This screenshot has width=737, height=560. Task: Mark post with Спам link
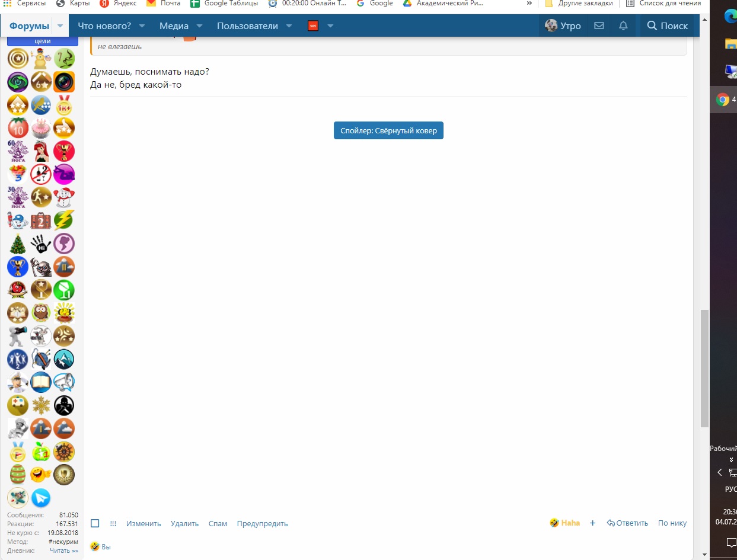click(218, 524)
